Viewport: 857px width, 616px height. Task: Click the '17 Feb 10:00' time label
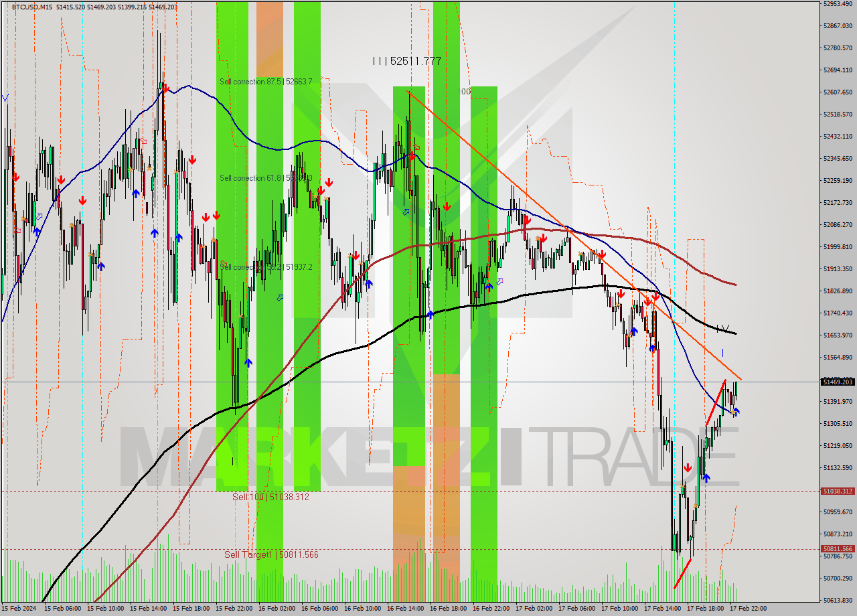(619, 609)
